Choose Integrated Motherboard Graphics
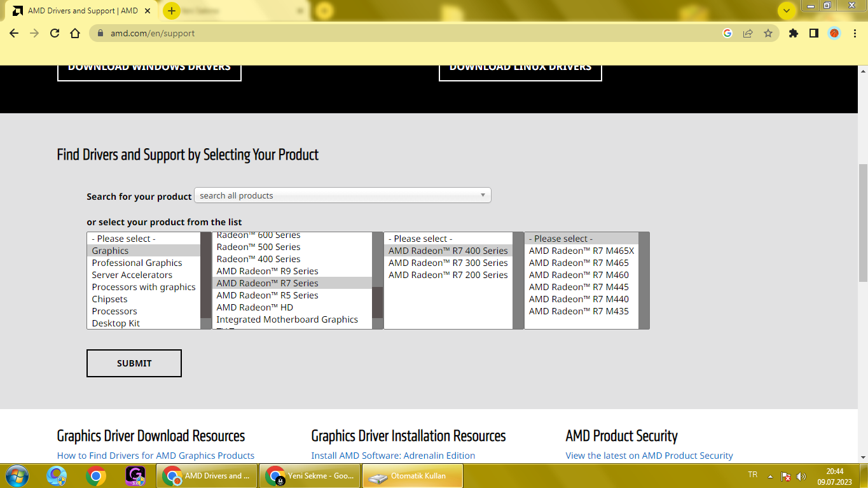Image resolution: width=868 pixels, height=488 pixels. pyautogui.click(x=292, y=319)
